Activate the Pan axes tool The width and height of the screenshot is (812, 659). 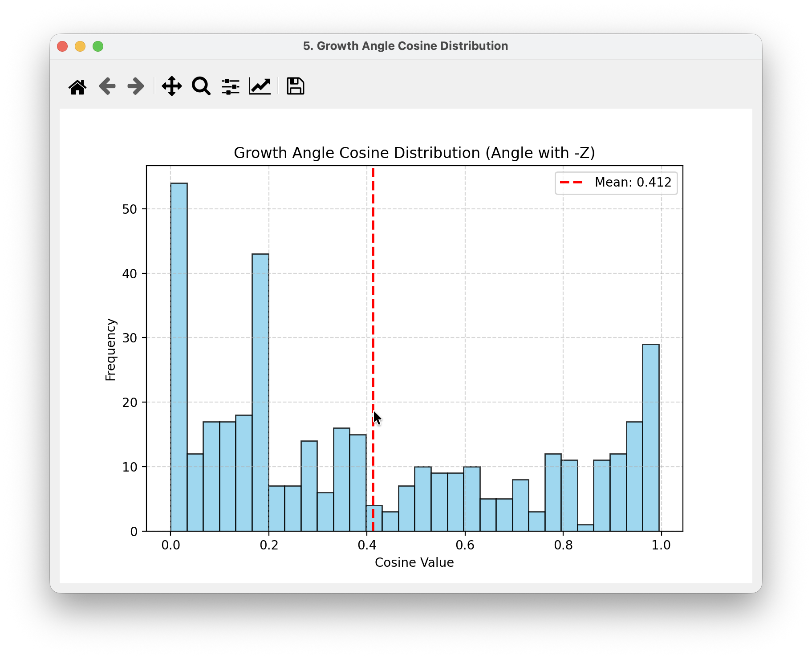(x=172, y=86)
